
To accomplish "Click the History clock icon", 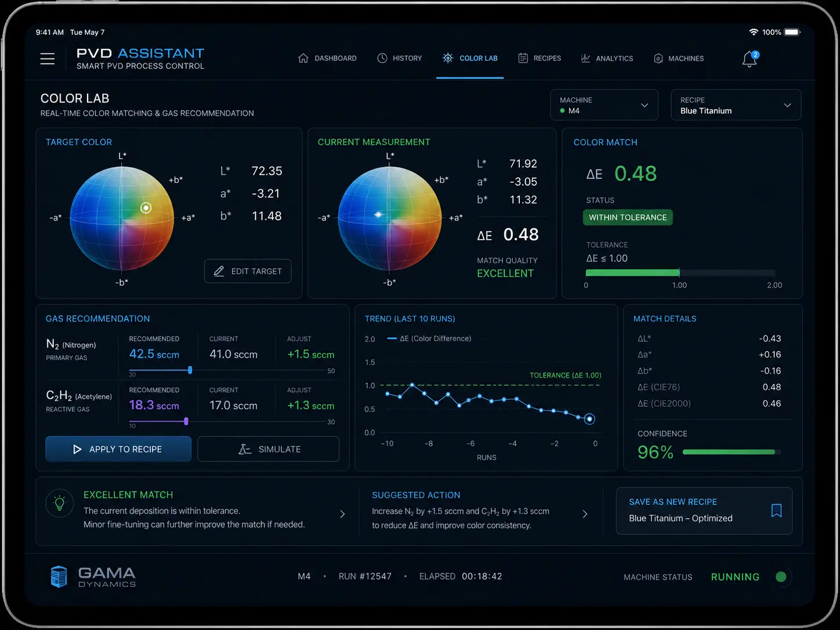I will [382, 58].
